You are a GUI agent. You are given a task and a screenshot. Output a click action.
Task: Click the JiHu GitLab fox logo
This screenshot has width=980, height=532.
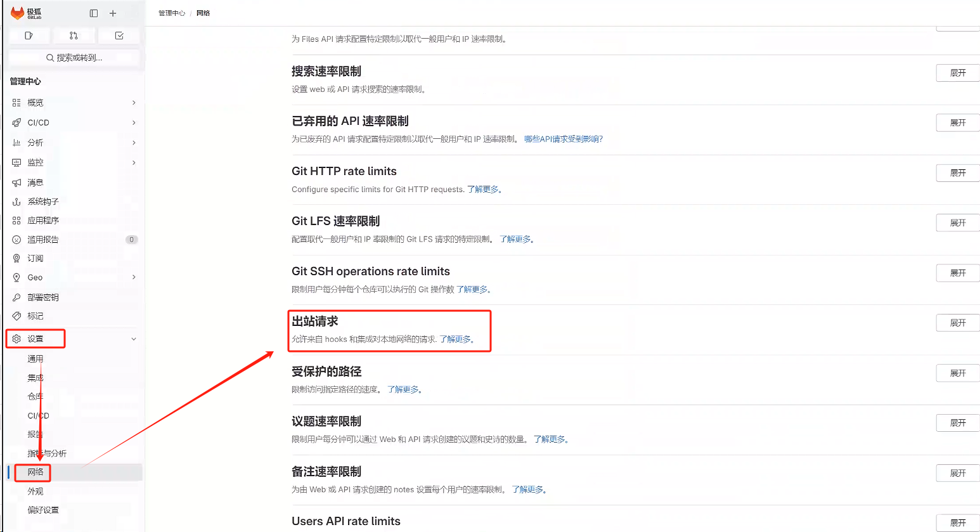(x=17, y=13)
